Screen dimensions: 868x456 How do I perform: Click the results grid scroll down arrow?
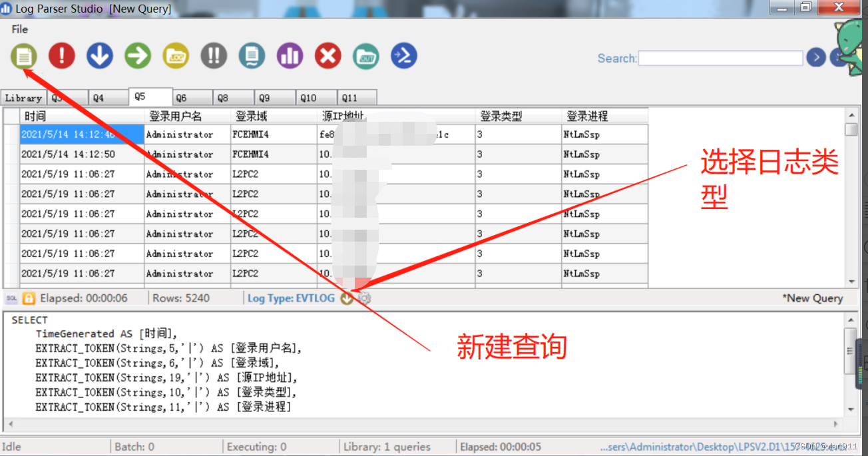(x=851, y=282)
